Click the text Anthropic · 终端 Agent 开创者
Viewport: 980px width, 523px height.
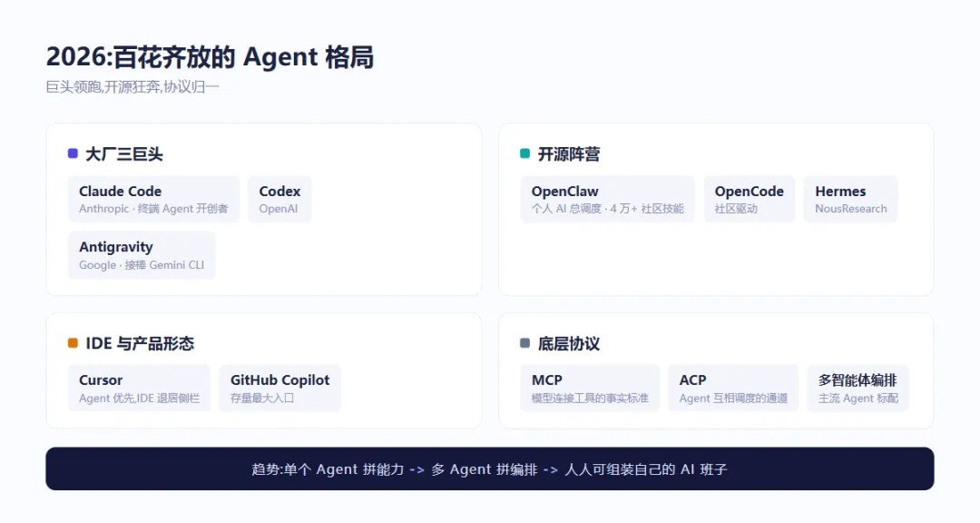[153, 209]
